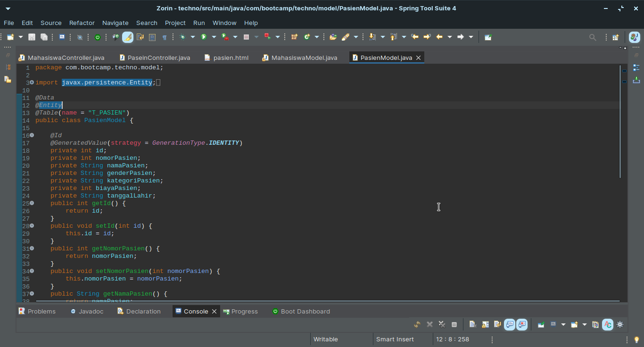Toggle Mark Occurrences highlighting
644x347 pixels.
[127, 37]
